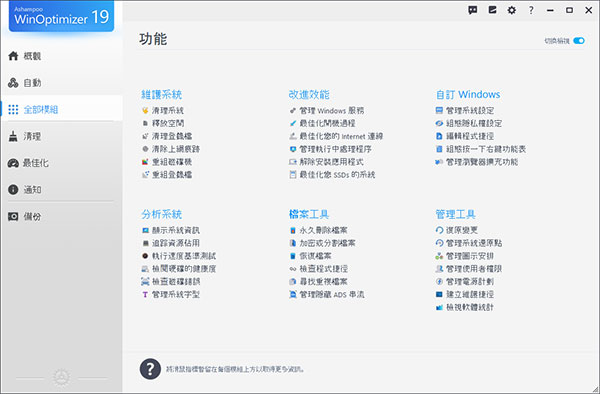Open the 組態按一下右鍵功能表 module
Image resolution: width=600 pixels, height=394 pixels.
(x=486, y=149)
